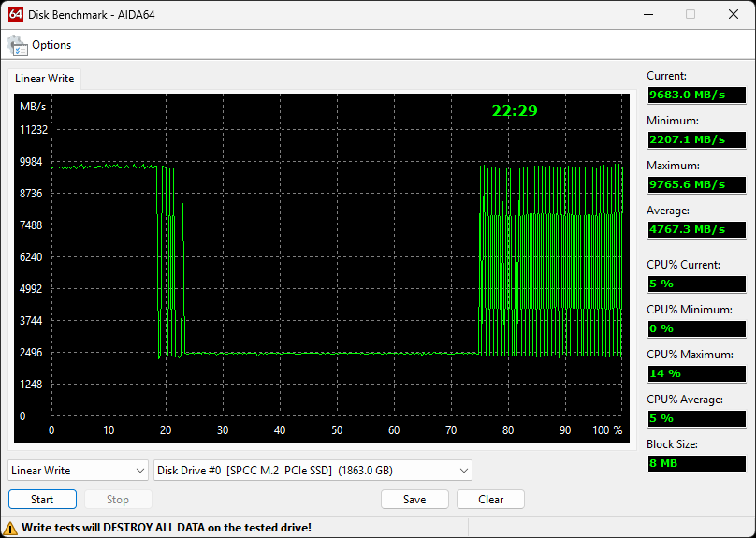Close the Disk Benchmark window

tap(734, 14)
